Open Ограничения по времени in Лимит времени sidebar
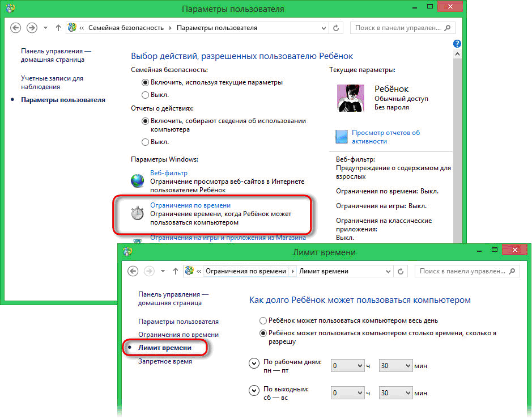Screen dimensions: 532x418 click(178, 335)
